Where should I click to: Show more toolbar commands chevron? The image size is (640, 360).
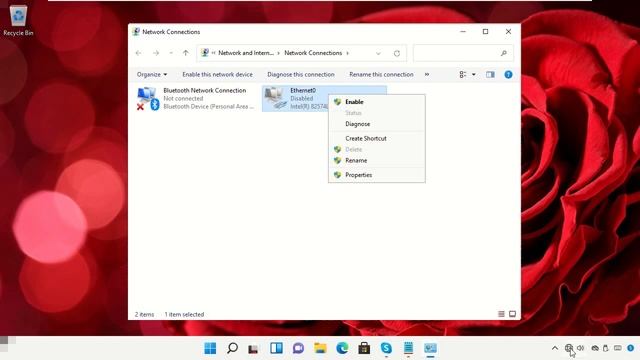click(x=427, y=74)
